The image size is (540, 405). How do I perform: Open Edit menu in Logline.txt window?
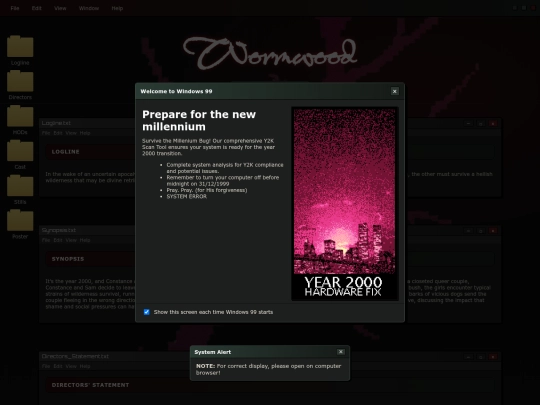58,133
